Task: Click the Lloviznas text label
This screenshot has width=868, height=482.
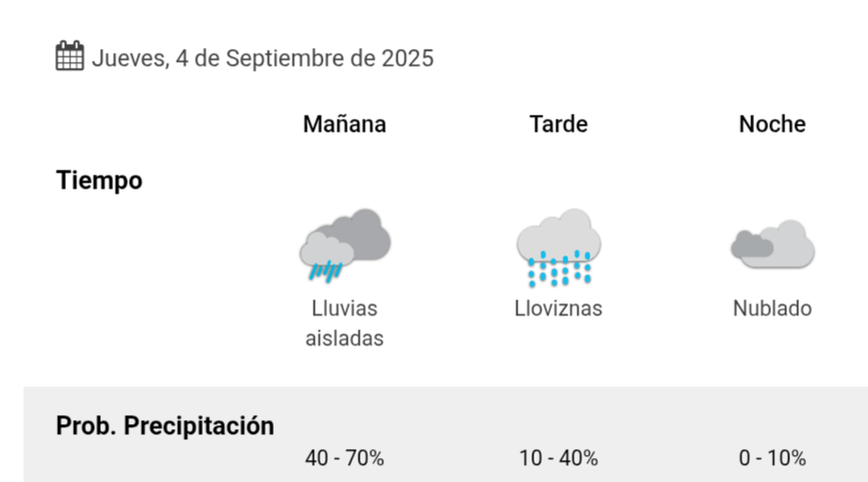Action: click(558, 308)
